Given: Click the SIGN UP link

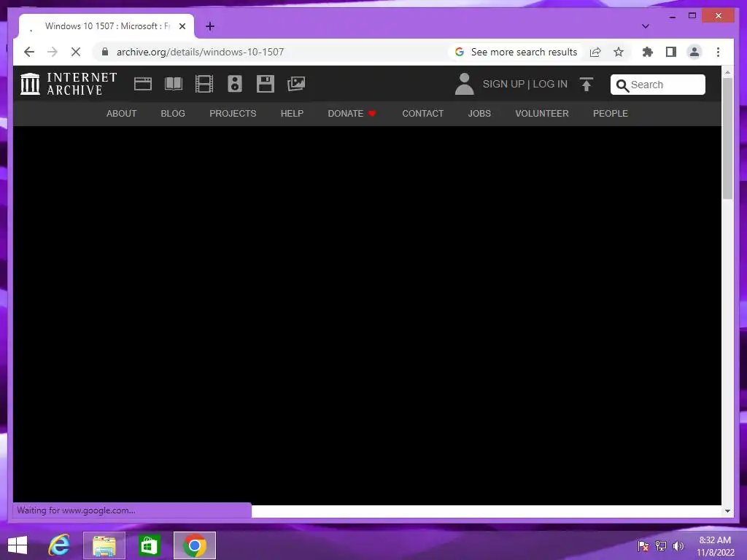Looking at the screenshot, I should click(x=503, y=85).
